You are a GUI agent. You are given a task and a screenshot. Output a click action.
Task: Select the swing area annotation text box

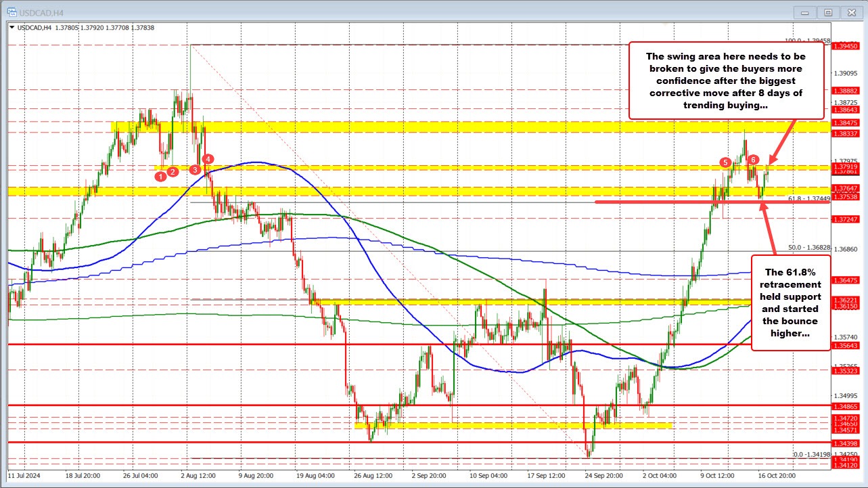coord(725,81)
